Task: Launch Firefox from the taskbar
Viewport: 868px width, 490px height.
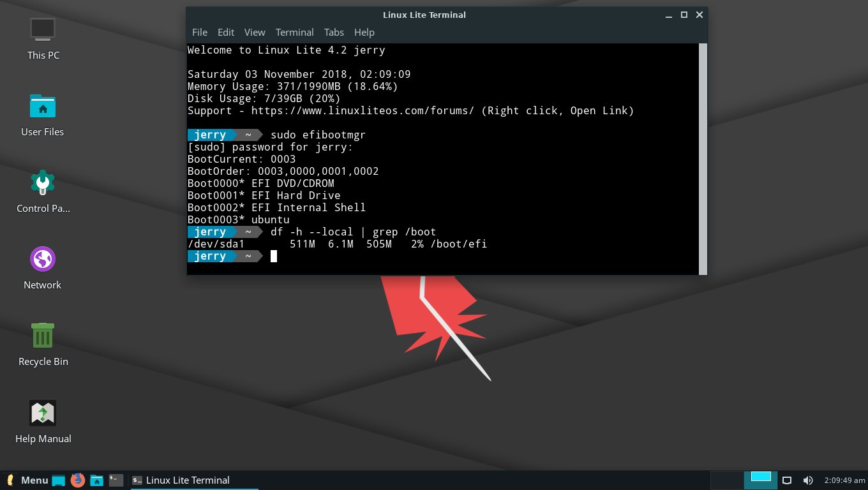Action: 78,480
